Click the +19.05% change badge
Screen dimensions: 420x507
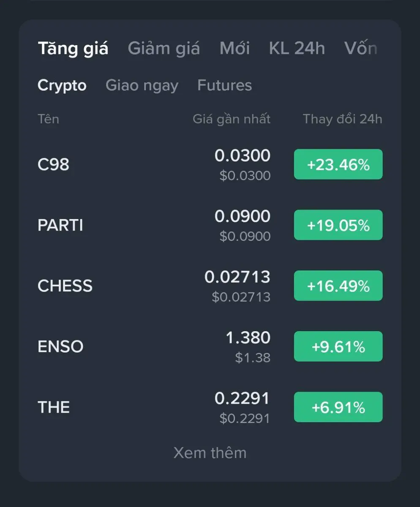click(x=338, y=225)
